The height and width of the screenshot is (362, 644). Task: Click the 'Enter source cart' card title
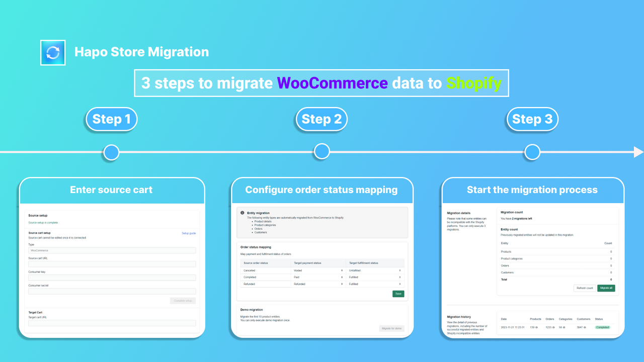click(111, 190)
